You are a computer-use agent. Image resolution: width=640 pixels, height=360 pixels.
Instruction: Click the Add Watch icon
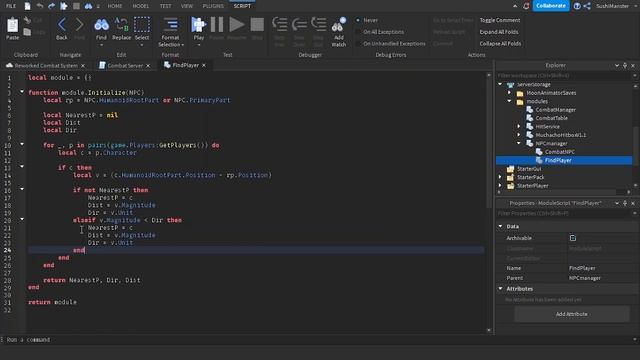tap(339, 25)
